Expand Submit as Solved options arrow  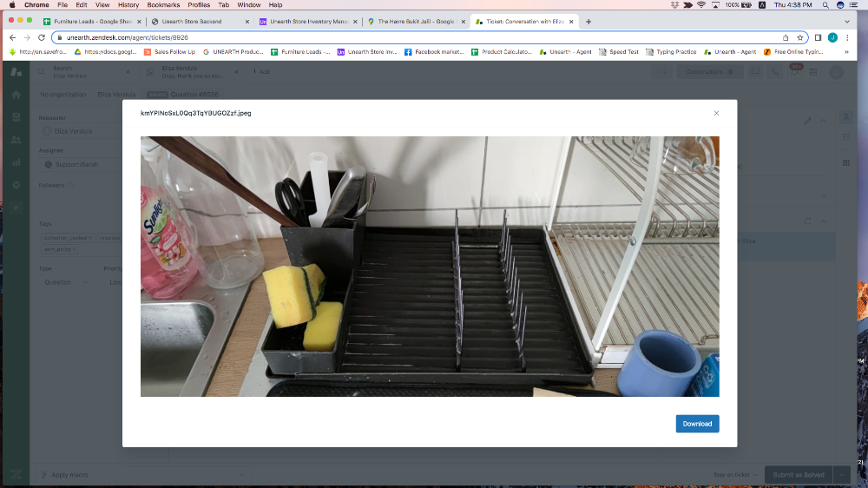coord(841,475)
